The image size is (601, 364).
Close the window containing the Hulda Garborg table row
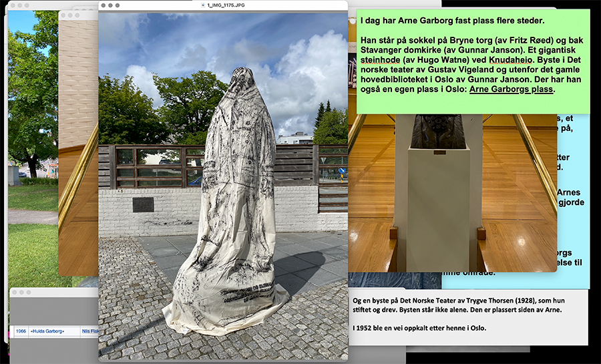tap(15, 293)
